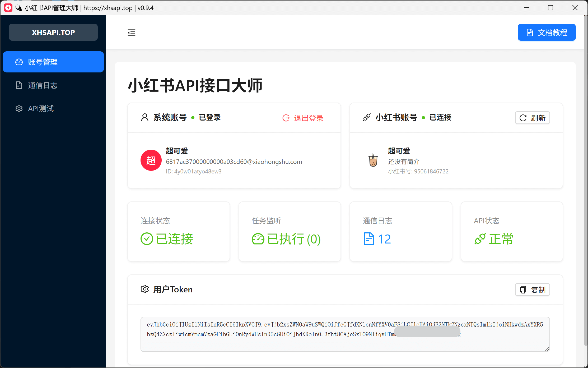Viewport: 588px width, 368px height.
Task: Click the 任务监听 card label
Action: pyautogui.click(x=266, y=220)
